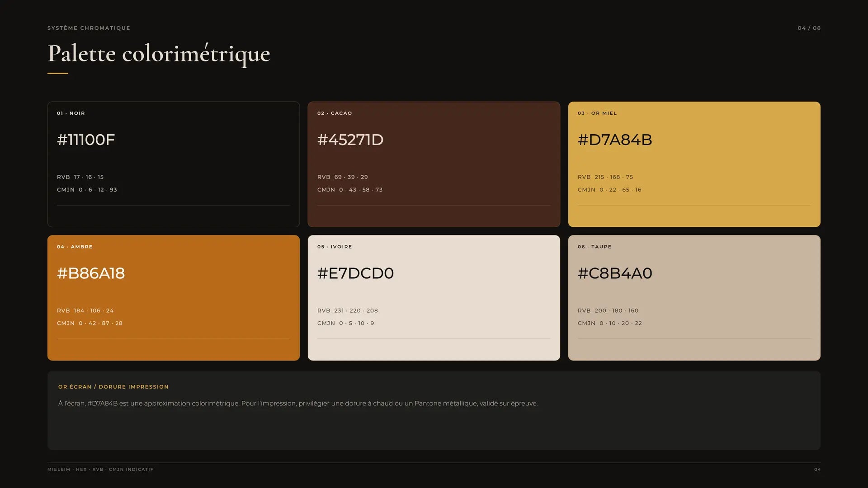Click the hex code #E7DCD0
The height and width of the screenshot is (488, 868).
tap(355, 273)
